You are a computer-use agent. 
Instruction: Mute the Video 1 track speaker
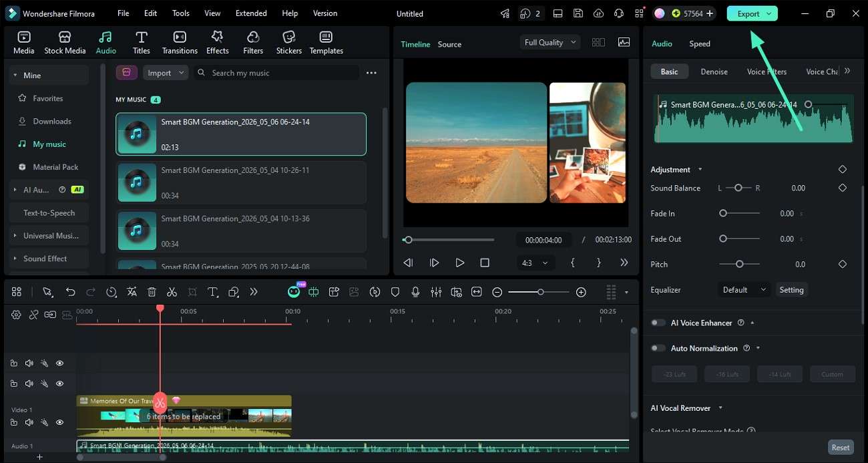click(x=29, y=422)
